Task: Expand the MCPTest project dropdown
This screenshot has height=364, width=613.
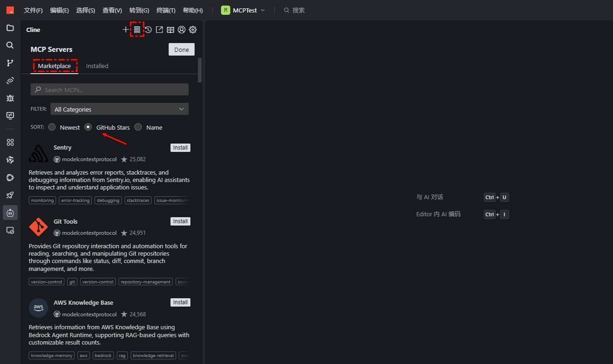Action: pyautogui.click(x=243, y=10)
